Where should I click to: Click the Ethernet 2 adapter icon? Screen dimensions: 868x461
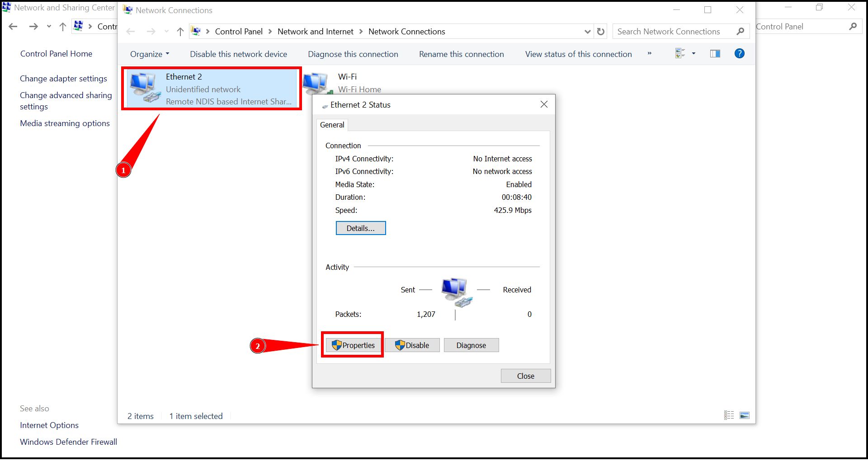pos(145,88)
